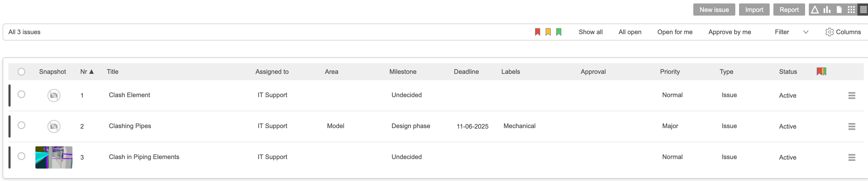Screen dimensions: 868x181
Task: Expand the Filter dropdown chevron
Action: 806,32
